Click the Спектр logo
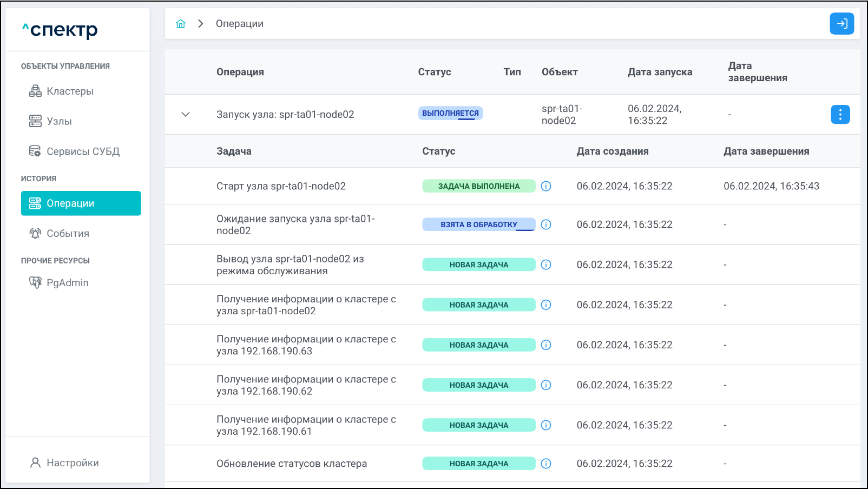The width and height of the screenshot is (868, 489). pos(60,30)
